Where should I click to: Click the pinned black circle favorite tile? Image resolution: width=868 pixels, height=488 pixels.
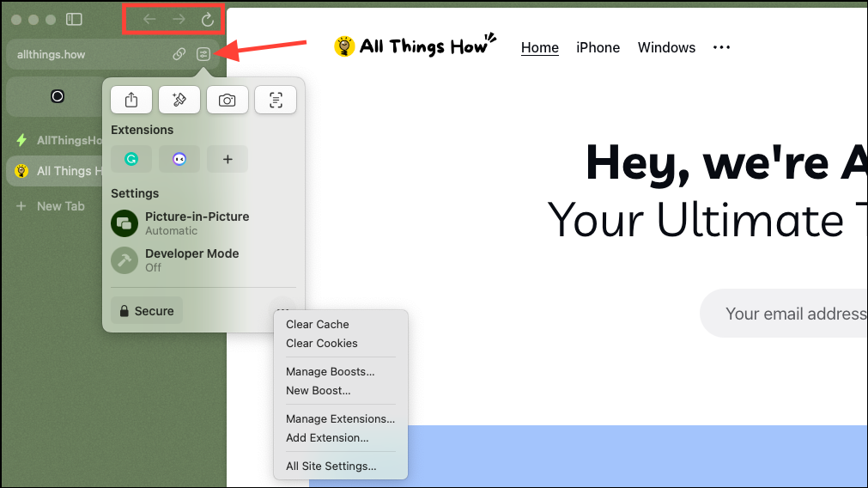click(58, 96)
